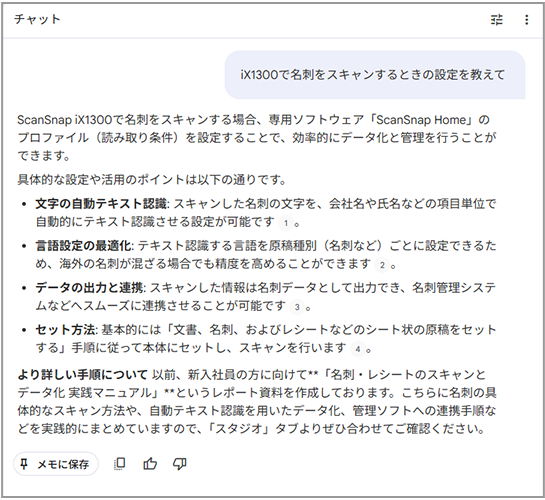Viewport: 545px width, 500px height.
Task: Open citation number 2
Action: point(382,265)
